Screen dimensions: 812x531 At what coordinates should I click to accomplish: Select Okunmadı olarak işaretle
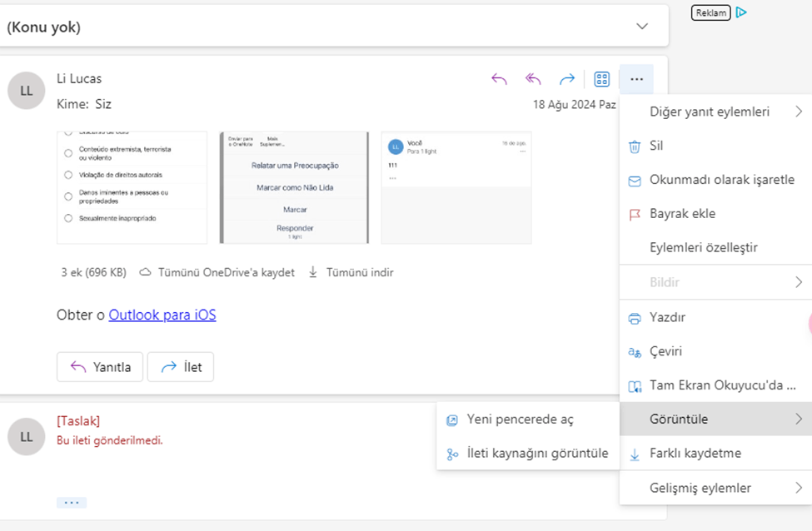click(715, 180)
